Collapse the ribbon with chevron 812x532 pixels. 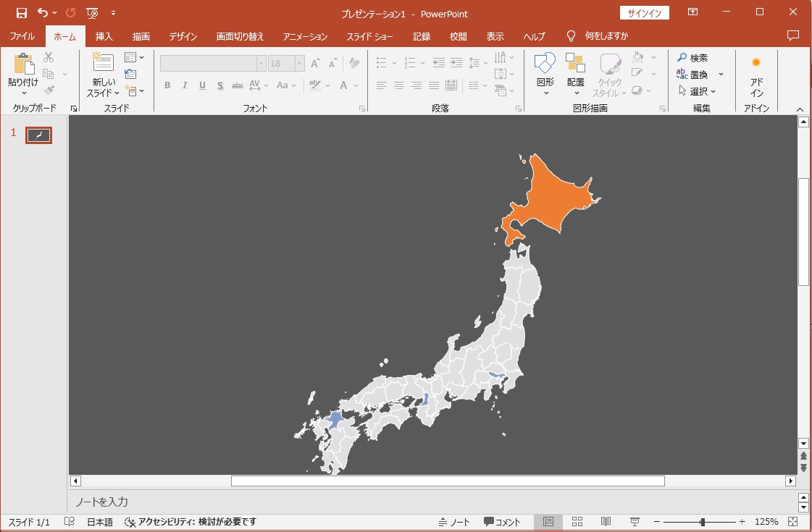(800, 109)
